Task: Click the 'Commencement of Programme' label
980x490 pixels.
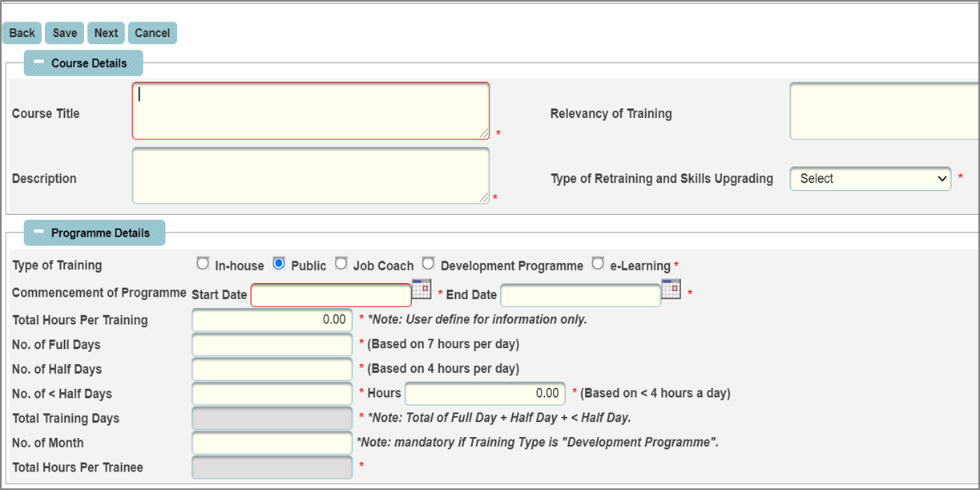Action: click(99, 293)
